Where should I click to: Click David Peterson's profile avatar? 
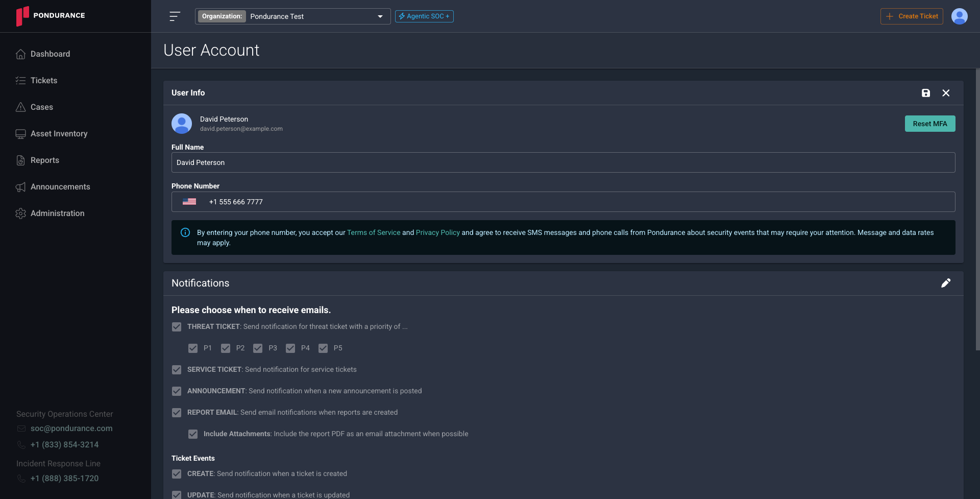click(x=182, y=124)
